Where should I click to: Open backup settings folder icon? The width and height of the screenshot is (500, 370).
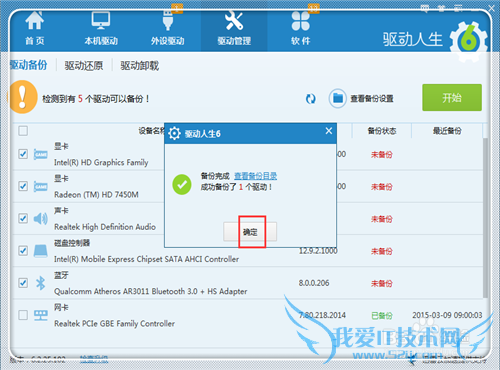tap(338, 98)
